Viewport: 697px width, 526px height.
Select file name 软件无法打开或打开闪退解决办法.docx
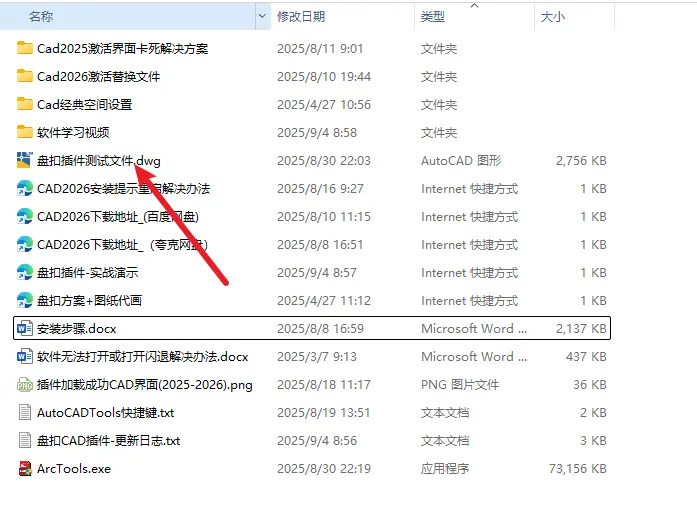click(142, 357)
